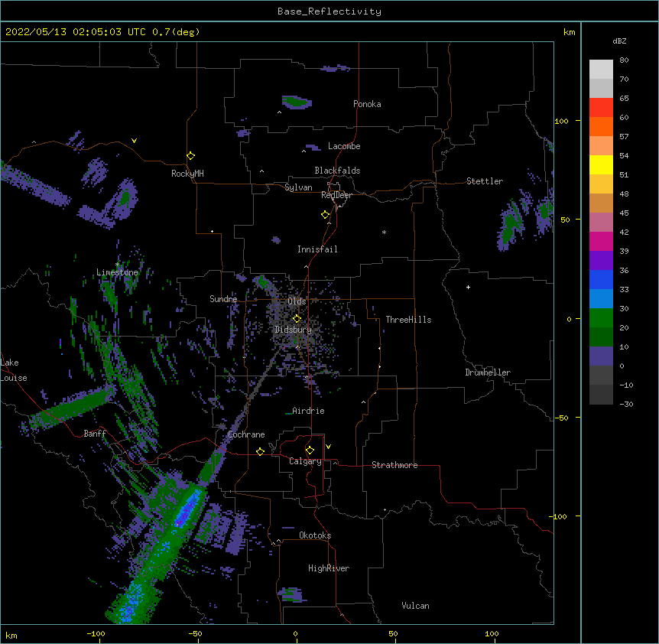Click the Lake Louise label
659x644 pixels.
tap(14, 370)
